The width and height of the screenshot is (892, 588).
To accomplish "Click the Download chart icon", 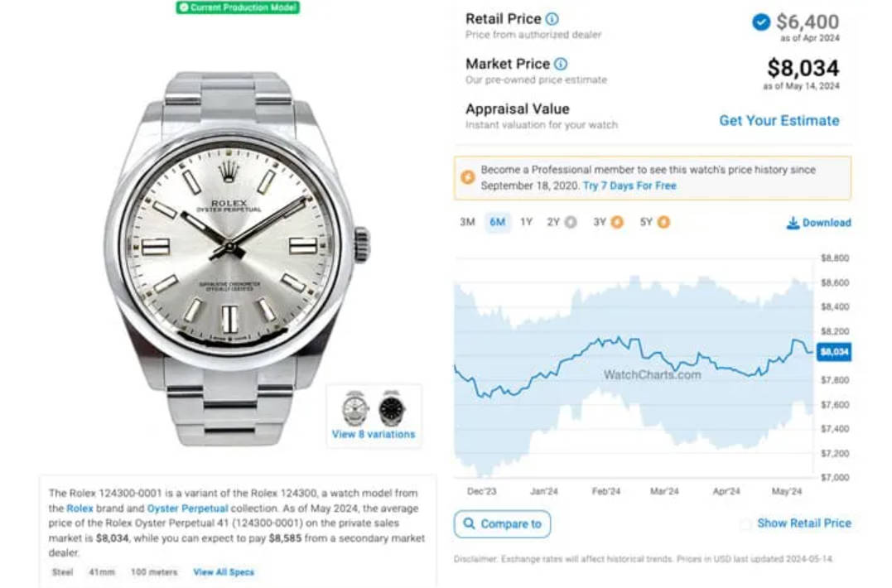I will [x=793, y=223].
